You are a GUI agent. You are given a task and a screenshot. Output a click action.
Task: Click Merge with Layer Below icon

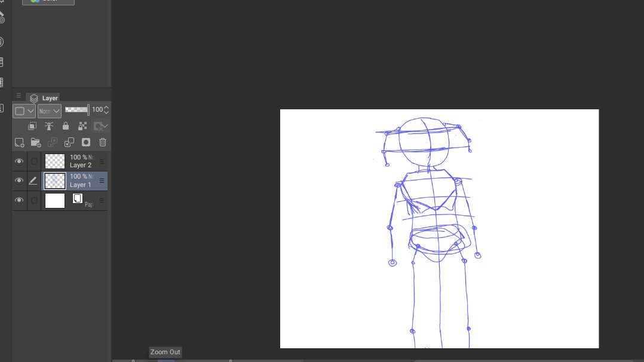(69, 143)
